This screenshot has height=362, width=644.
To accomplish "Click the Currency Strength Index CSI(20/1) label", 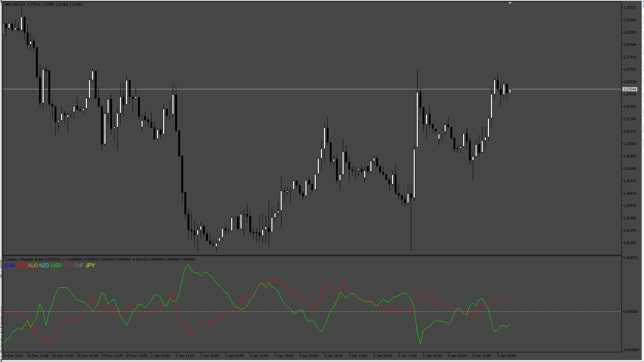I will [x=32, y=260].
